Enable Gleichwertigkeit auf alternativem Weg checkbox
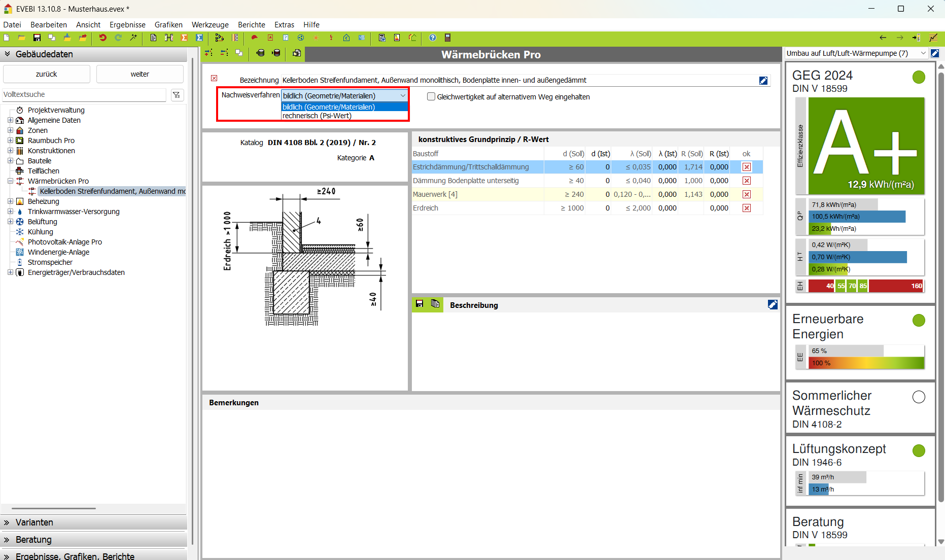 [431, 97]
